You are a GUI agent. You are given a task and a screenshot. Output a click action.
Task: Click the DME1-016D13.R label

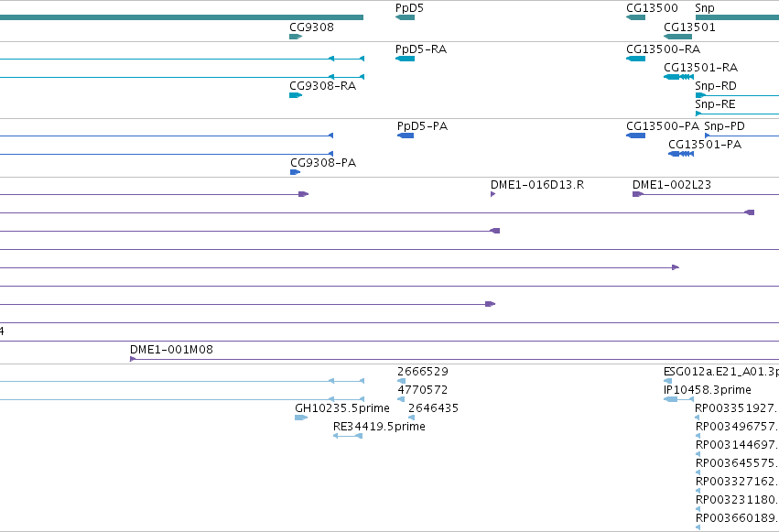click(537, 185)
